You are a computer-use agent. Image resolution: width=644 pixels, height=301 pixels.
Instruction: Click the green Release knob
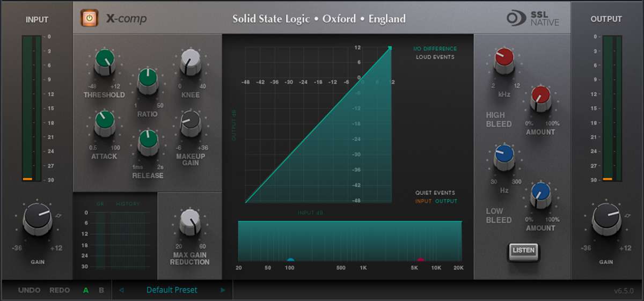[x=148, y=142]
